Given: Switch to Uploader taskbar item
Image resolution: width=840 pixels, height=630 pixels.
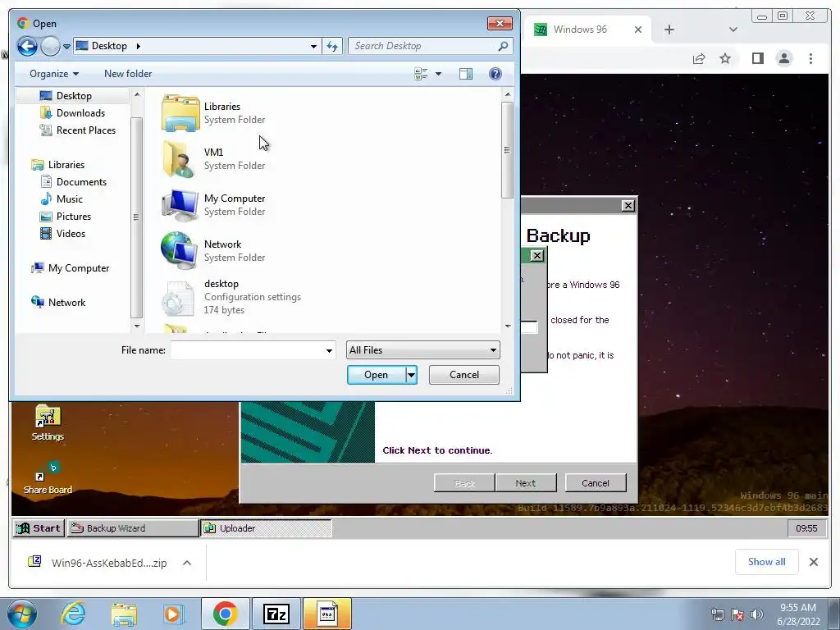Looking at the screenshot, I should (x=266, y=528).
